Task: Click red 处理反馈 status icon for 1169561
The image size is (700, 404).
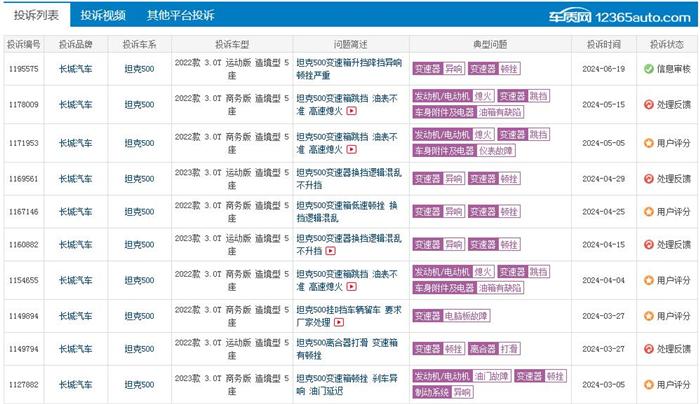Action: [x=649, y=179]
